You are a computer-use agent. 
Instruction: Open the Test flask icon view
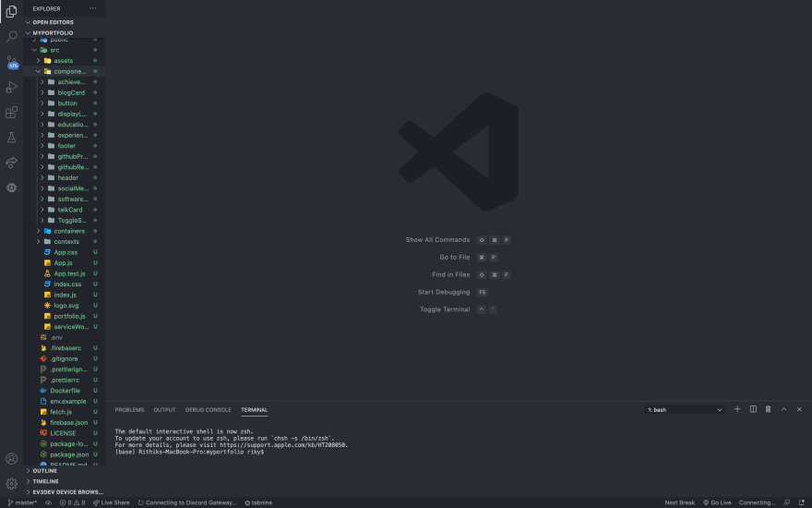pyautogui.click(x=11, y=138)
